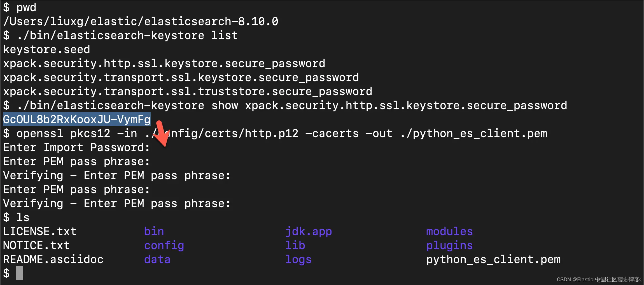Image resolution: width=644 pixels, height=285 pixels.
Task: Click python_es_client.pem in the file listing
Action: [493, 260]
